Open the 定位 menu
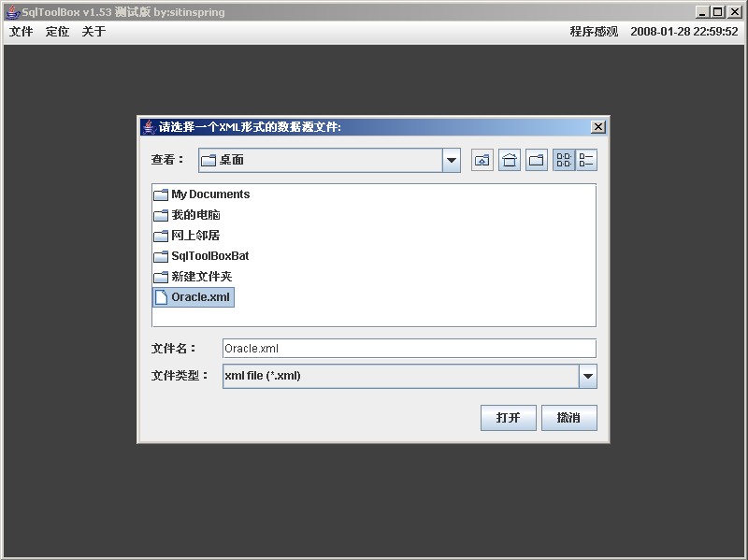 (x=57, y=32)
